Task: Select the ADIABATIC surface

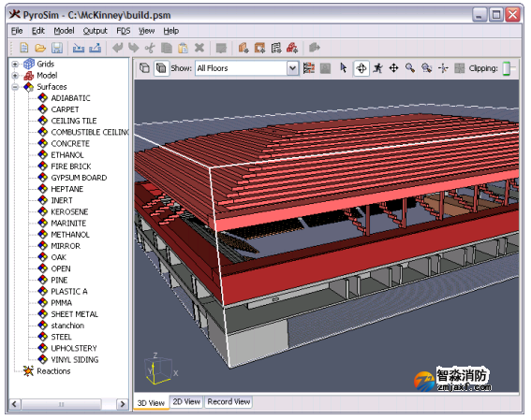Action: (70, 98)
